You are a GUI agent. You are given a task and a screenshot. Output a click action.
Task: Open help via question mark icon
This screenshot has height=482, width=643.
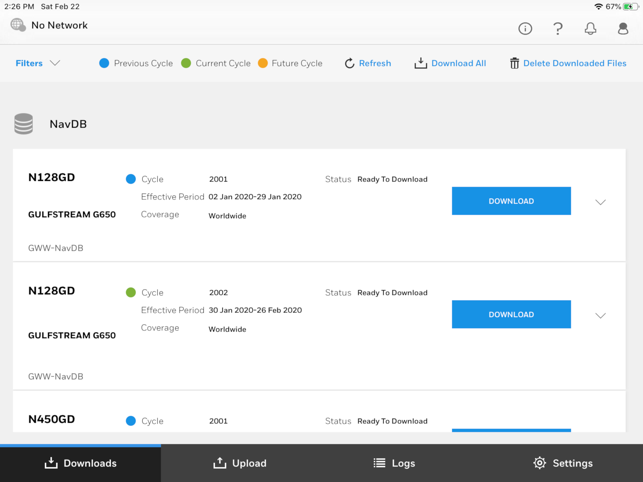pos(558,28)
